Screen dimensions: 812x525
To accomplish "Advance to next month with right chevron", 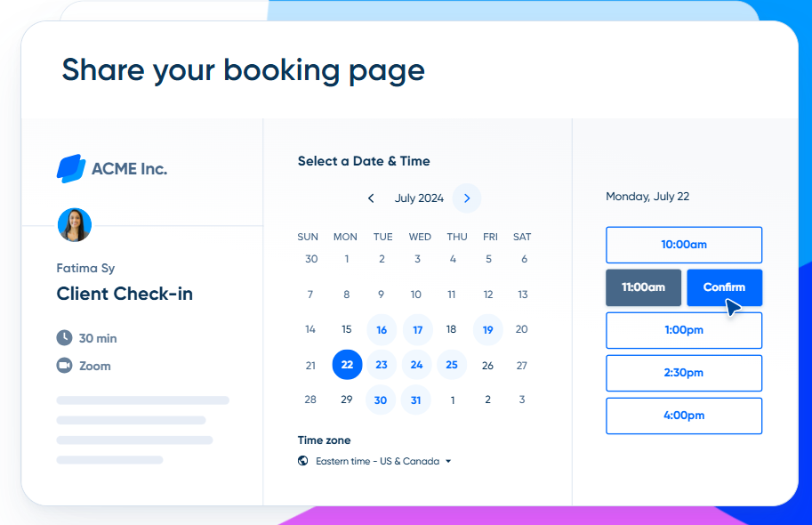I will pos(467,198).
